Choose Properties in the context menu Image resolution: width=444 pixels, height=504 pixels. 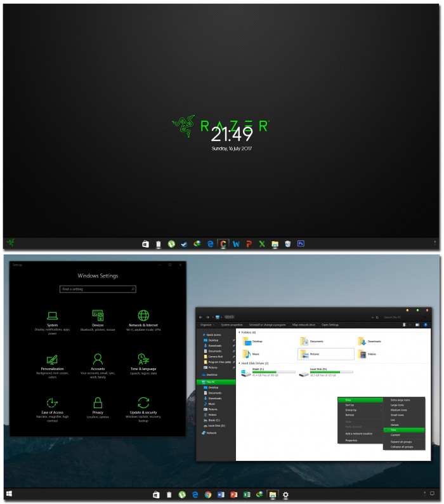coord(360,441)
